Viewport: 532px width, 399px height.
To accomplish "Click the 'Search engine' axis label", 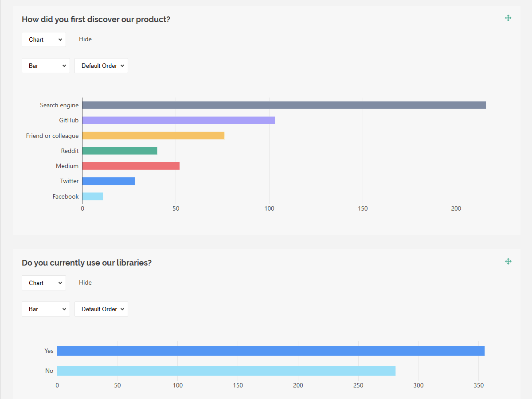I will tap(59, 105).
